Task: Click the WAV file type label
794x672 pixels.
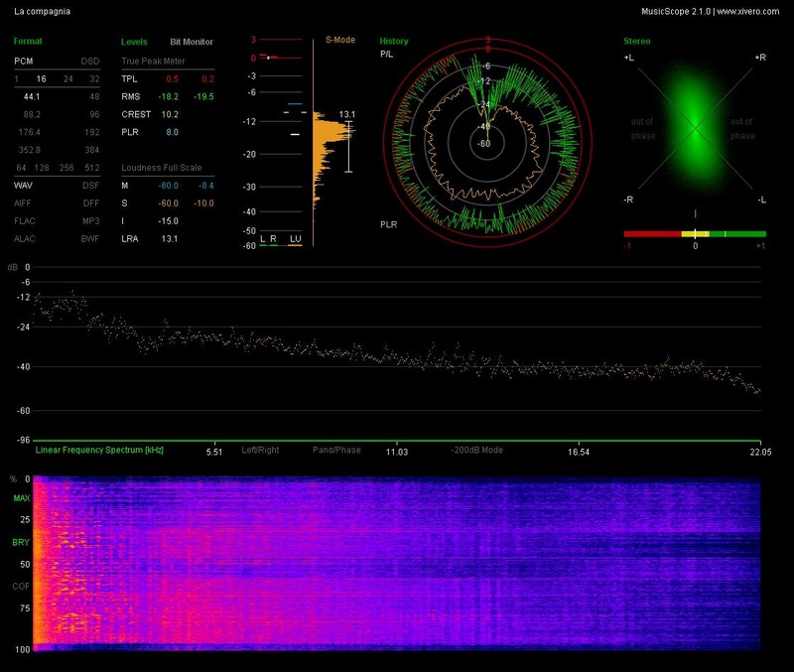Action: [23, 186]
